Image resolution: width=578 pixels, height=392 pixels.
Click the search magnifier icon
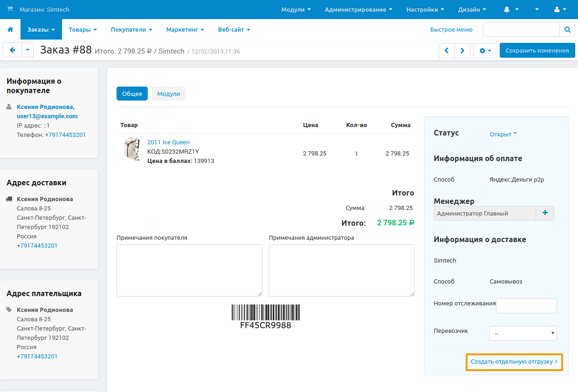pos(567,30)
